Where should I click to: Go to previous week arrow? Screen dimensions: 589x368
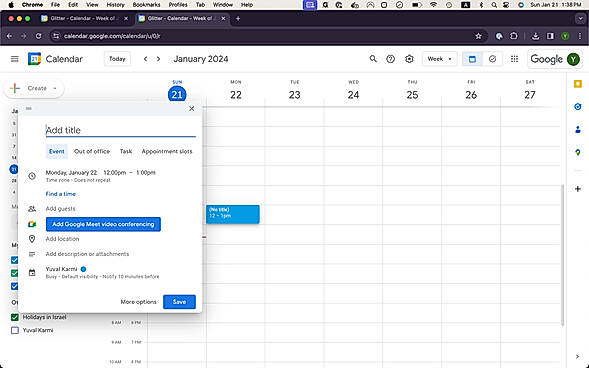coord(145,59)
